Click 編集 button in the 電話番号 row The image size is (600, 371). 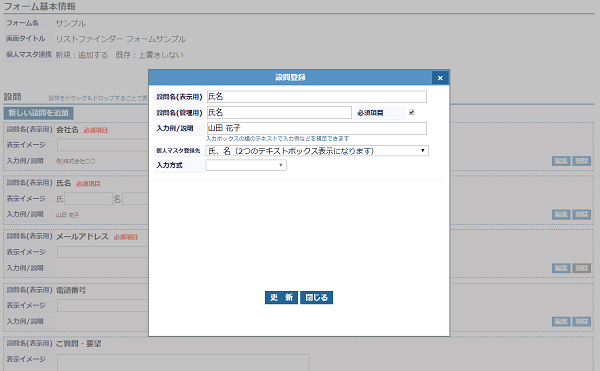click(x=561, y=322)
